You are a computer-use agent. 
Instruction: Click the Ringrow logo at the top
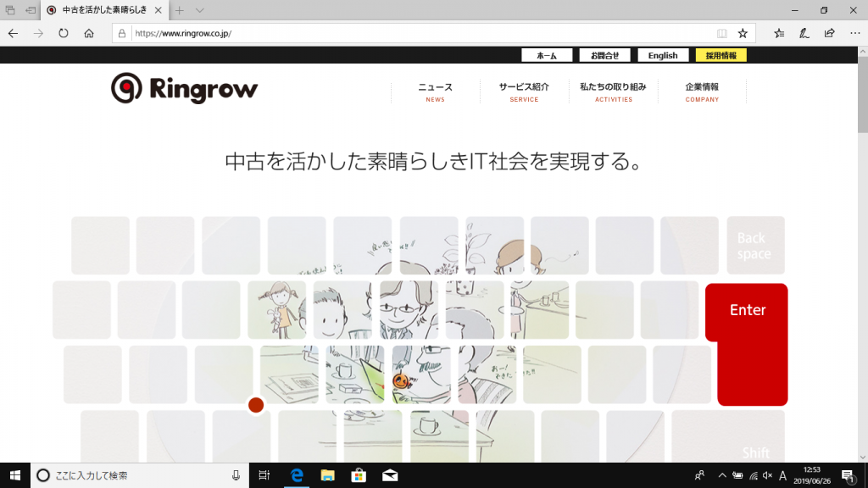182,88
